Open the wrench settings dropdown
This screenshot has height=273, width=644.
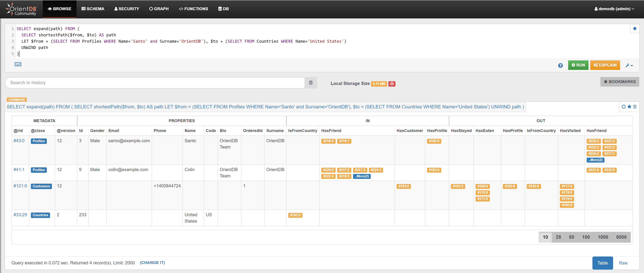click(x=629, y=65)
